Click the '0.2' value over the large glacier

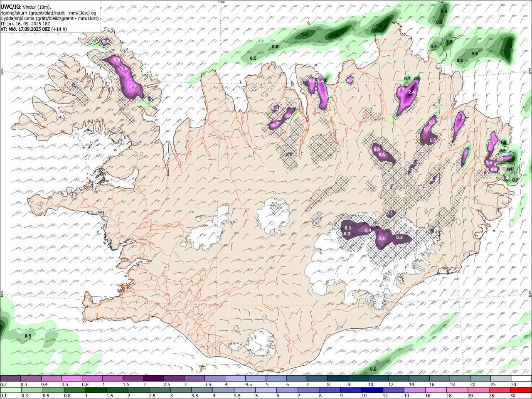pyautogui.click(x=399, y=237)
